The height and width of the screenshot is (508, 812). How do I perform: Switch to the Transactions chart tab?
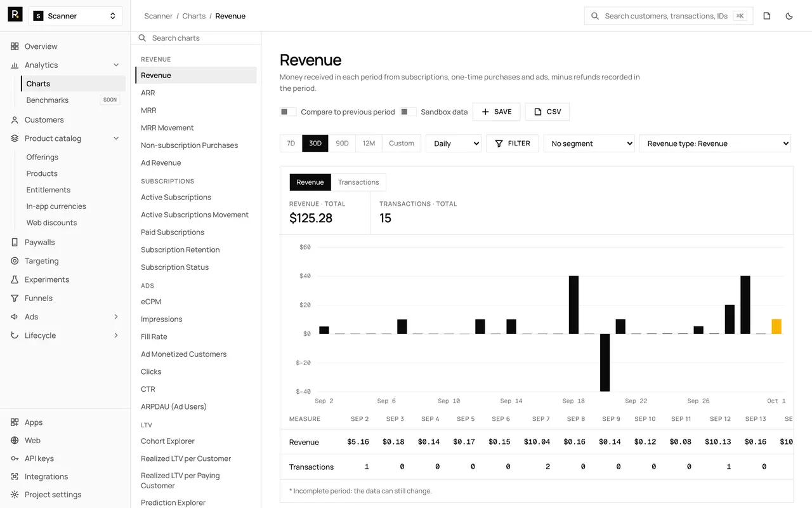[x=358, y=182]
